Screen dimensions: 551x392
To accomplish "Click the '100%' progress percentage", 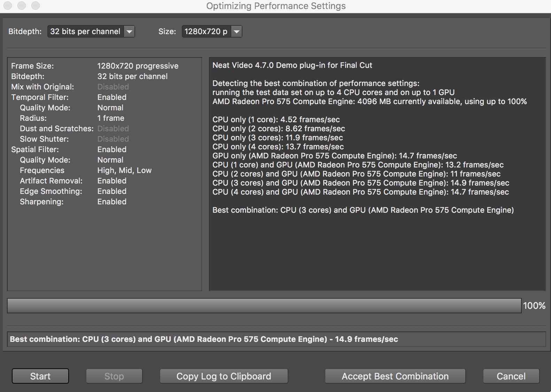I will (534, 306).
